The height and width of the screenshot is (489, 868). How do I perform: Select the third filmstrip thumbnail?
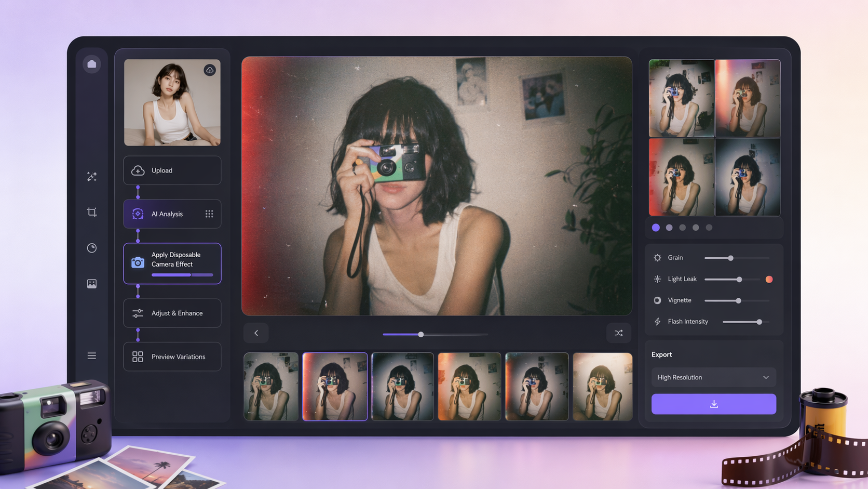tap(402, 387)
